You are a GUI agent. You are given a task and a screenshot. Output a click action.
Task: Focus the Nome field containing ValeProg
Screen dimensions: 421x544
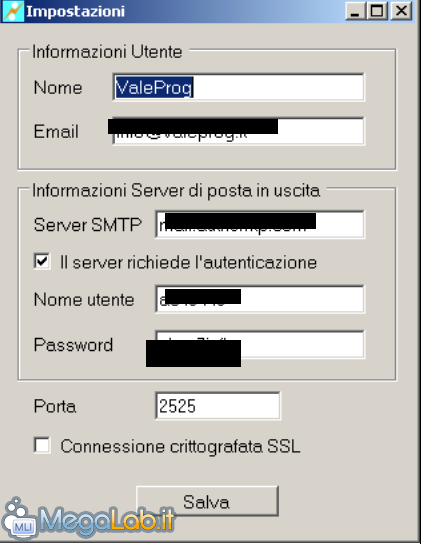pyautogui.click(x=238, y=87)
